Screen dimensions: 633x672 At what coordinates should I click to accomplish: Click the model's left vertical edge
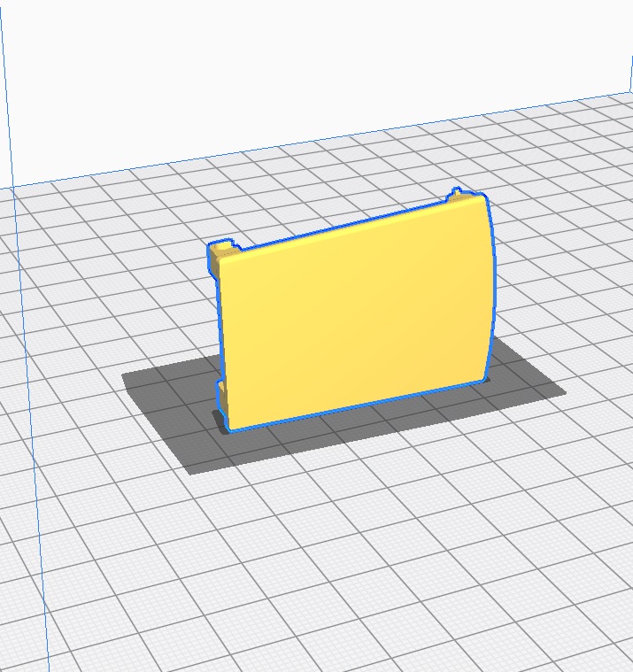(x=220, y=328)
